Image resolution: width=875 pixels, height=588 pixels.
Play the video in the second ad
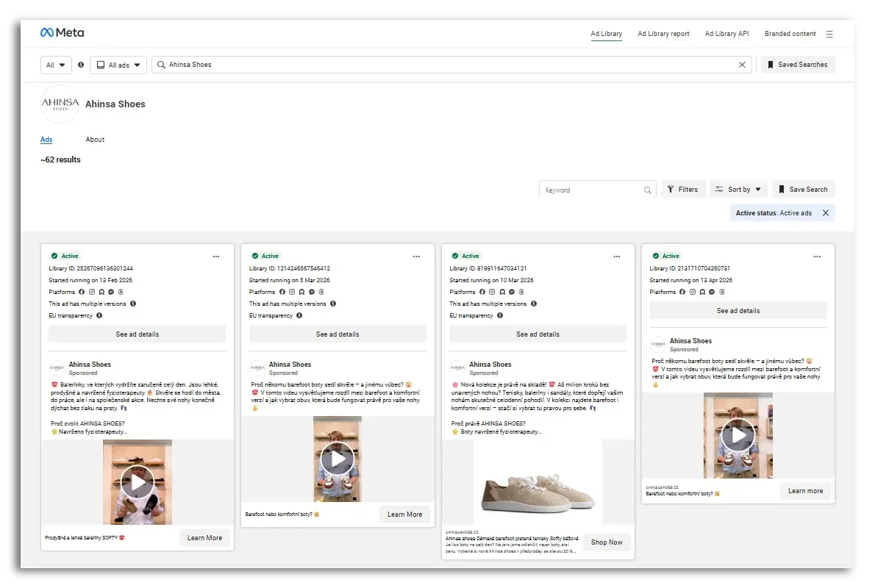[337, 459]
